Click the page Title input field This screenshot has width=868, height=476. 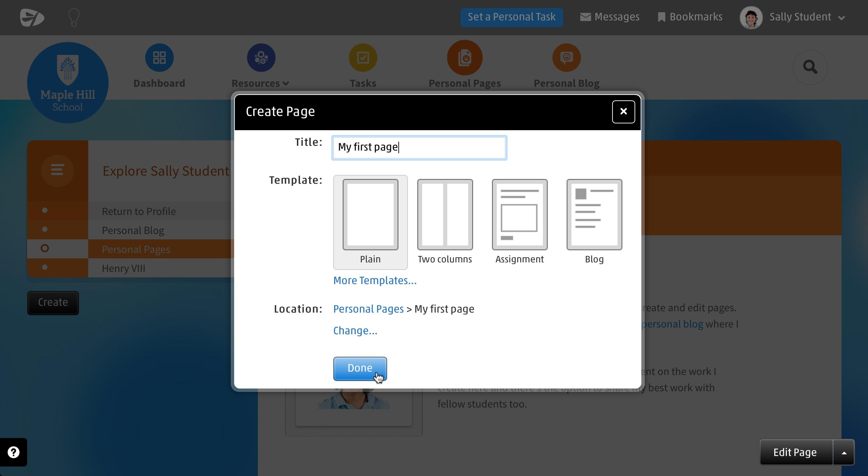tap(419, 147)
